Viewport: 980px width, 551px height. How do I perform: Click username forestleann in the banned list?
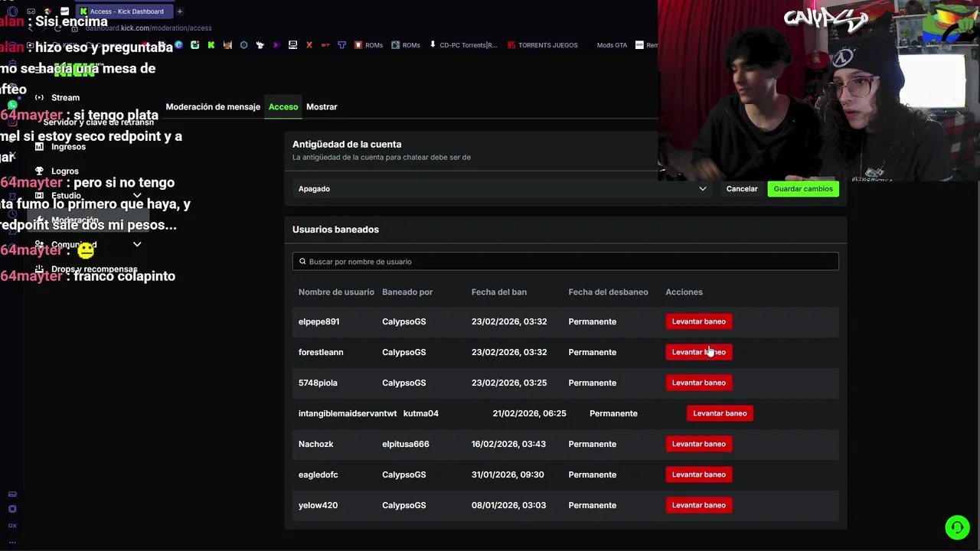321,352
